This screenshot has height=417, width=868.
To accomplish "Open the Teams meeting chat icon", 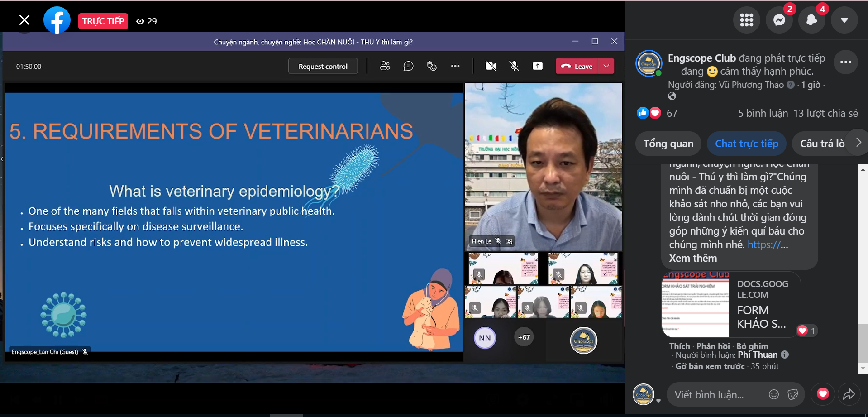I will point(408,66).
